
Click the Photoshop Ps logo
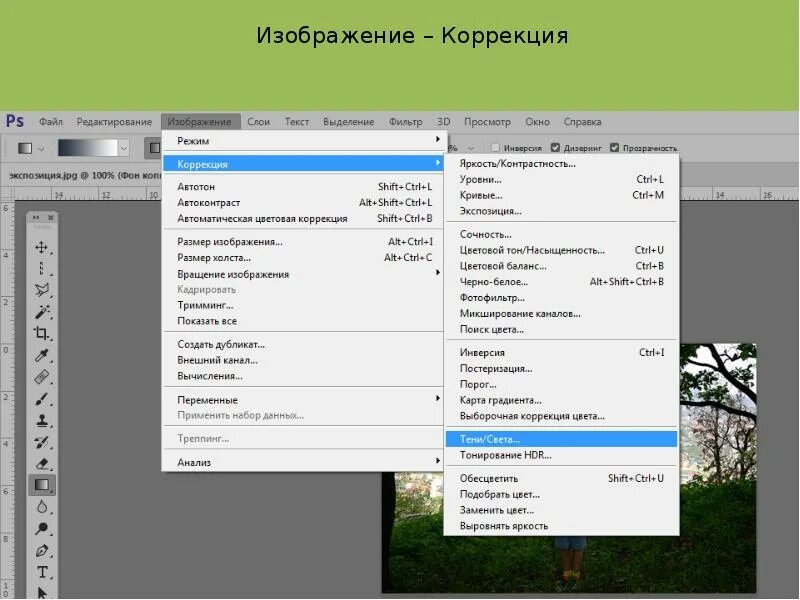pyautogui.click(x=15, y=121)
